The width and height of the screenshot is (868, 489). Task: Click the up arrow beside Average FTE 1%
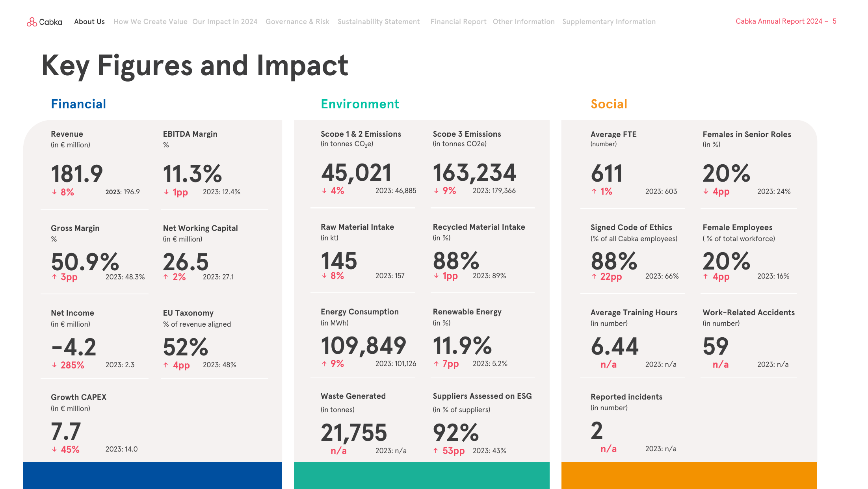(594, 191)
